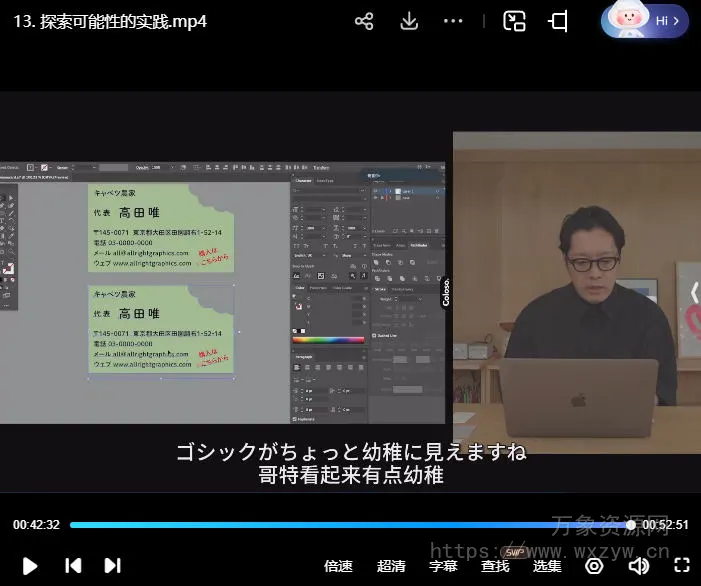Enter fullscreen mode

(682, 566)
